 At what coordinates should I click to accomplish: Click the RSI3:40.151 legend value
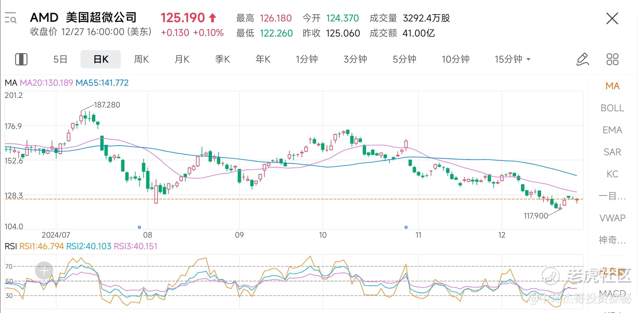[136, 246]
